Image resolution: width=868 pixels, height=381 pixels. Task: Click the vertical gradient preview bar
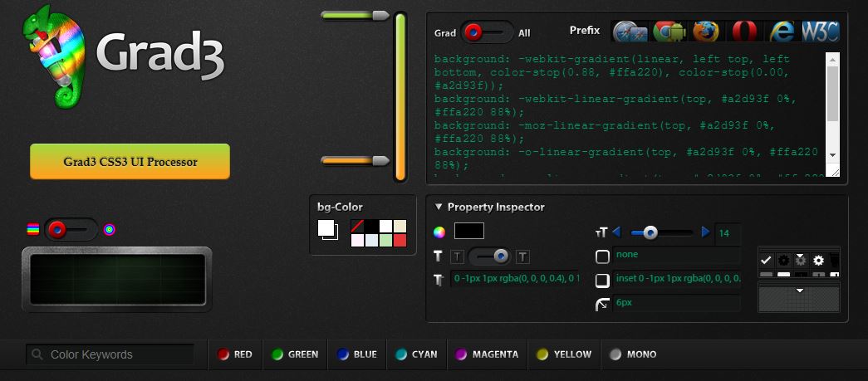[x=400, y=97]
